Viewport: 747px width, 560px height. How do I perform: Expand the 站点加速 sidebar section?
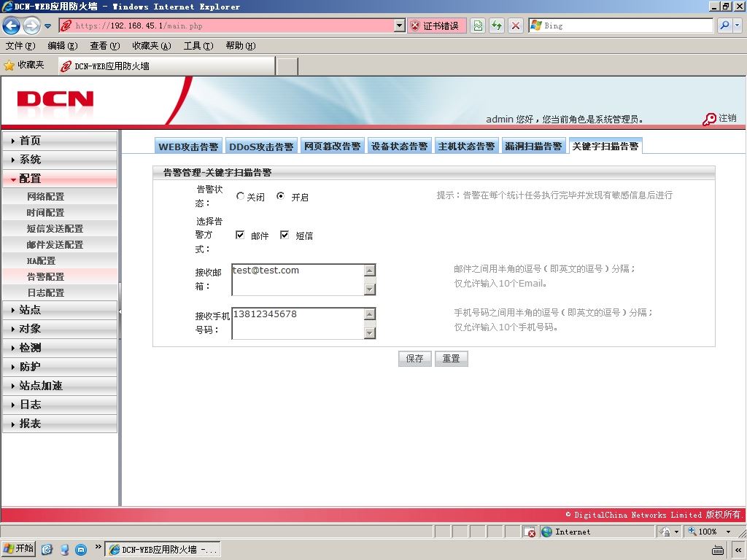click(x=60, y=386)
